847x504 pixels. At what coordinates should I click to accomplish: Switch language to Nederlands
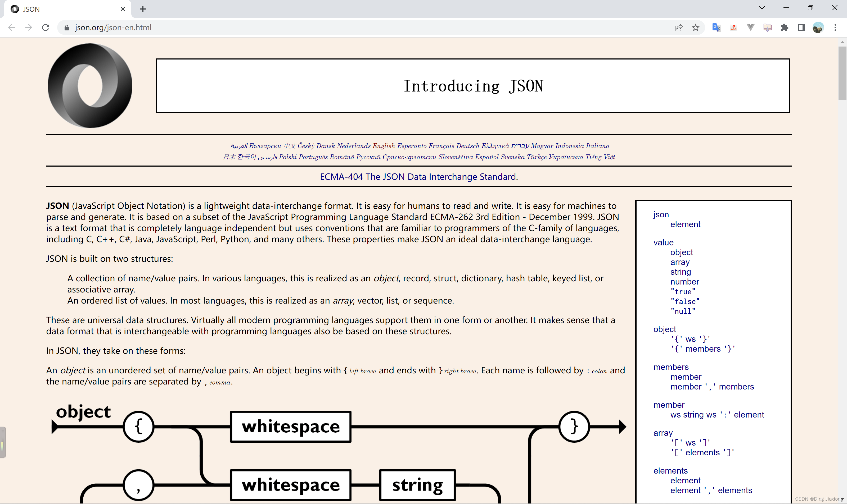(x=354, y=146)
